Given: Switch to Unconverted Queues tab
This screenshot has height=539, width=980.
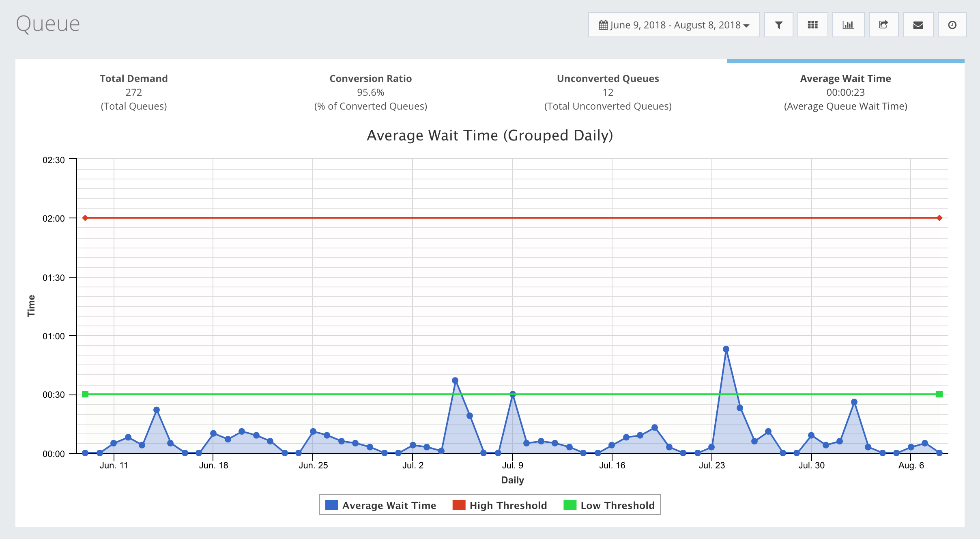Looking at the screenshot, I should coord(608,92).
